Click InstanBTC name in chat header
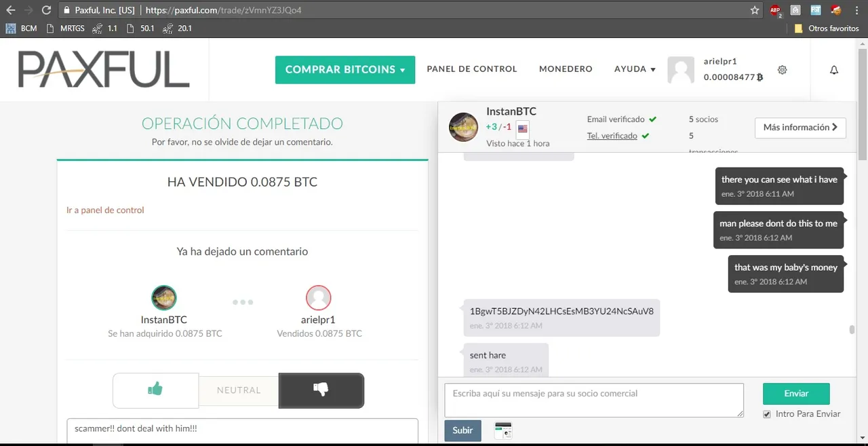 (511, 111)
